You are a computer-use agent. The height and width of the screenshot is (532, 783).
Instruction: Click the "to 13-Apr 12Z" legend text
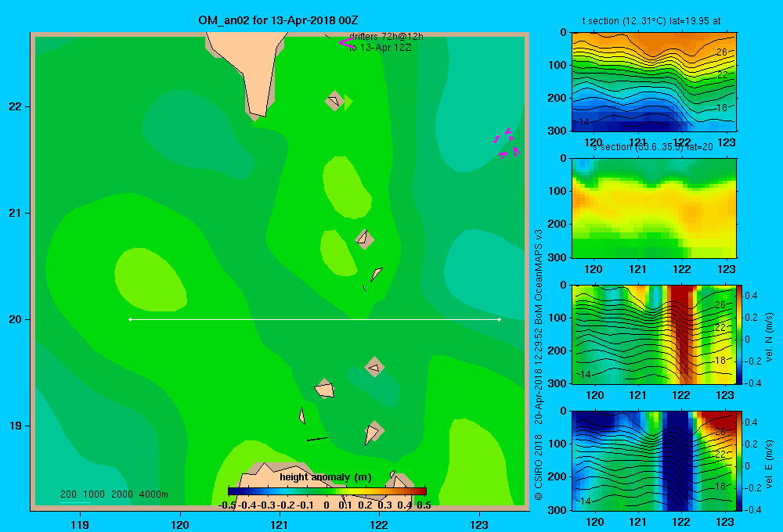coord(380,48)
